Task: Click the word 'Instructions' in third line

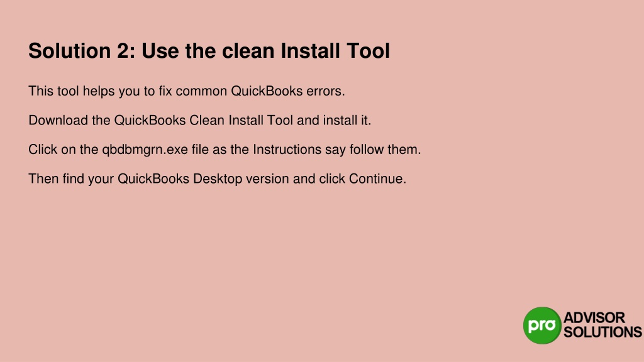Action: click(287, 150)
